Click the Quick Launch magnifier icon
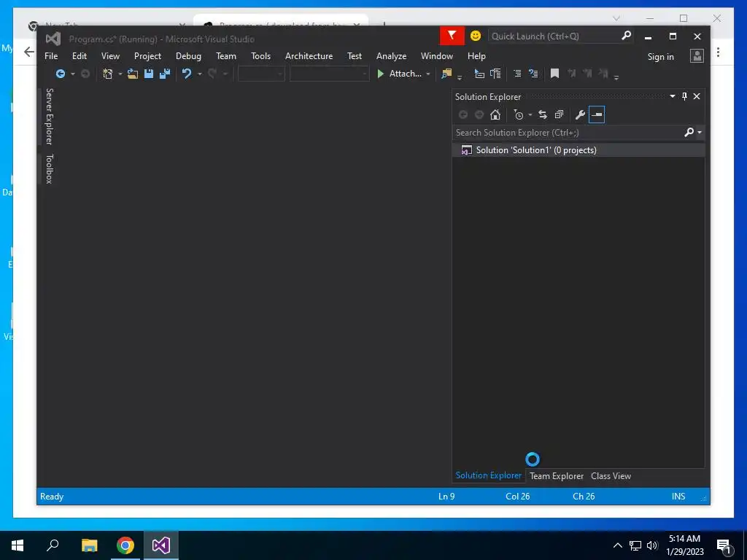This screenshot has height=560, width=747. click(x=627, y=36)
